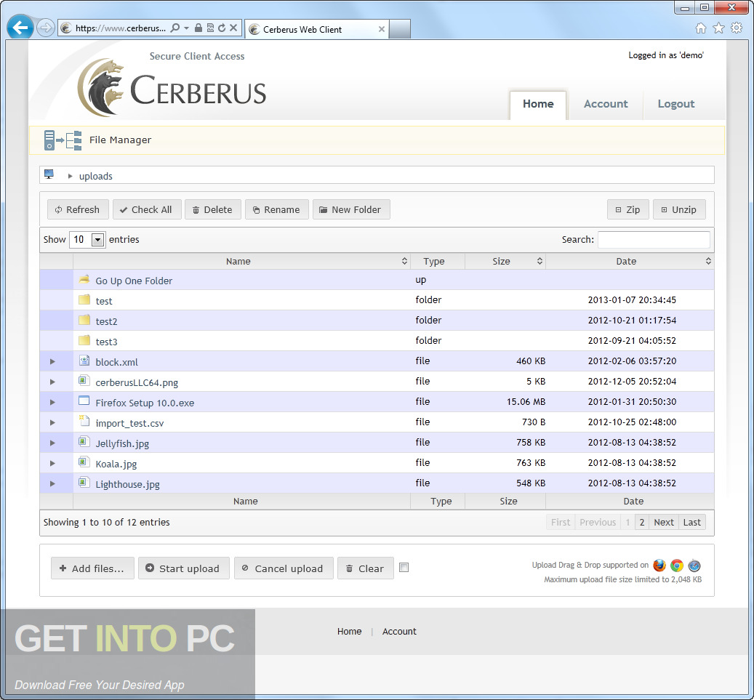
Task: Expand details for Koala.jpg row
Action: [52, 464]
